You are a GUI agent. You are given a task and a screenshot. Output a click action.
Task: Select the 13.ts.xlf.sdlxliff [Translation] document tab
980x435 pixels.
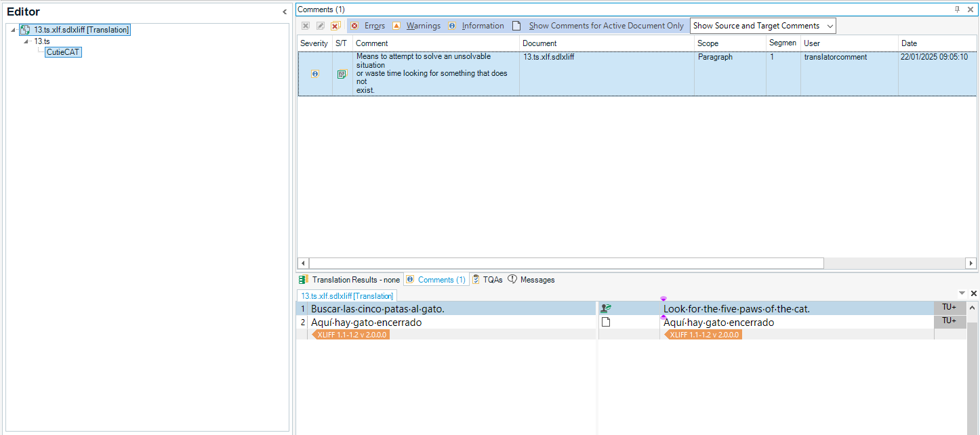347,296
